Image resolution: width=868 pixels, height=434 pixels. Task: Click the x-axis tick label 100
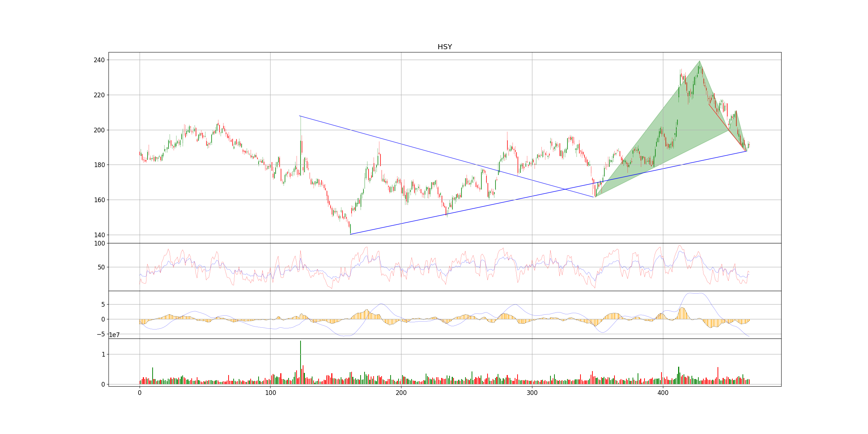[270, 393]
